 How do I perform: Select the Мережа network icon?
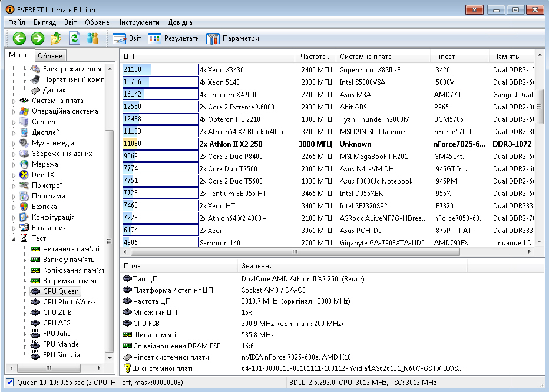(x=24, y=164)
